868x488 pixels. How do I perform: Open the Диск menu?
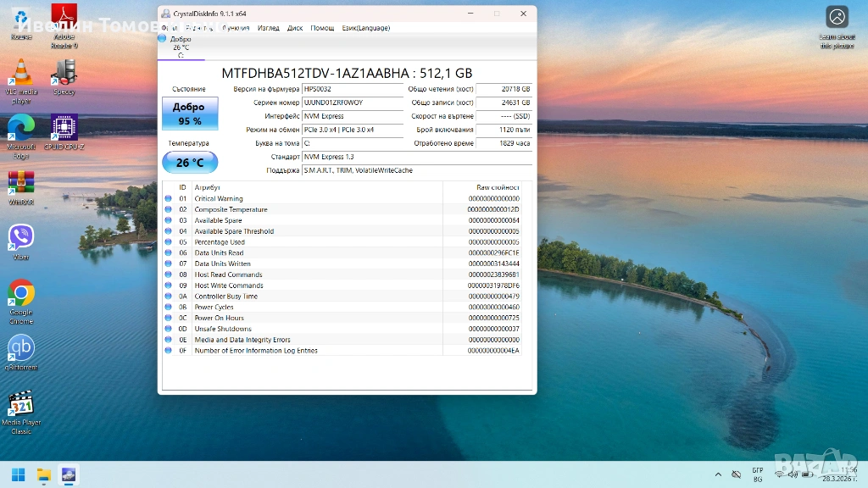point(295,28)
